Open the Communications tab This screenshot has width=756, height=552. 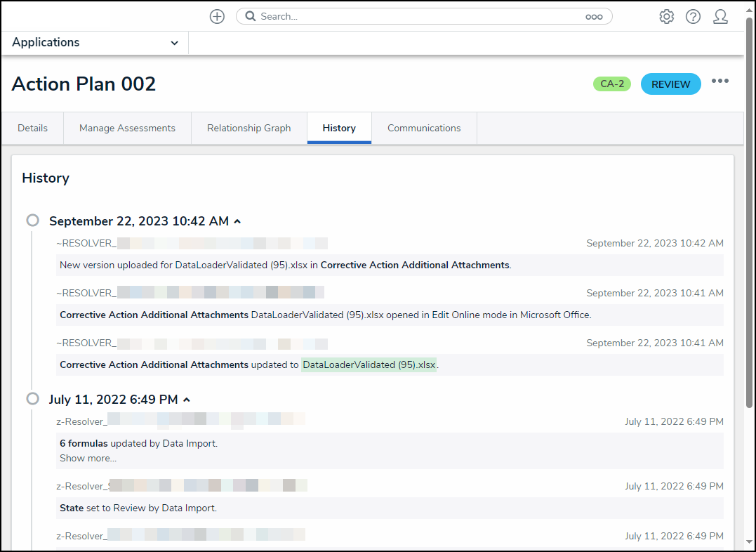[424, 129]
